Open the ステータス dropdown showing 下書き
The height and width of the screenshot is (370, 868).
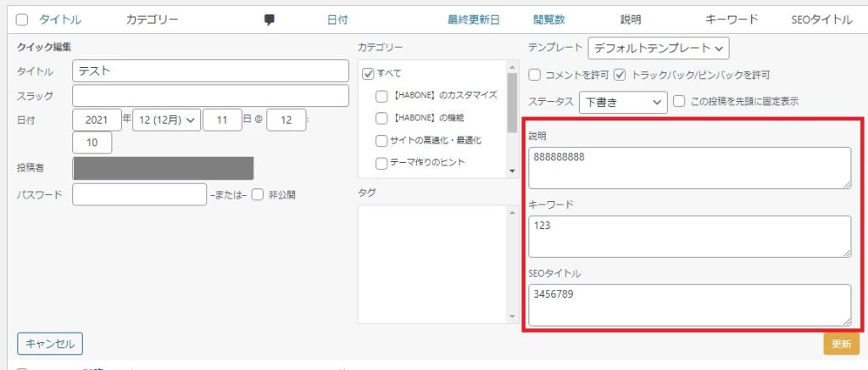point(623,102)
